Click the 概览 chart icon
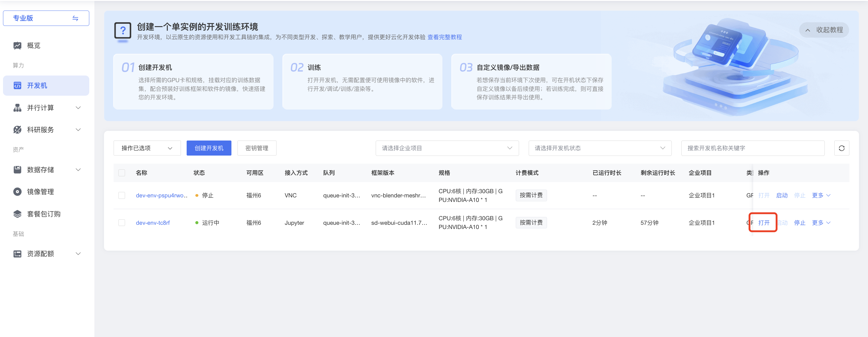 pyautogui.click(x=17, y=45)
